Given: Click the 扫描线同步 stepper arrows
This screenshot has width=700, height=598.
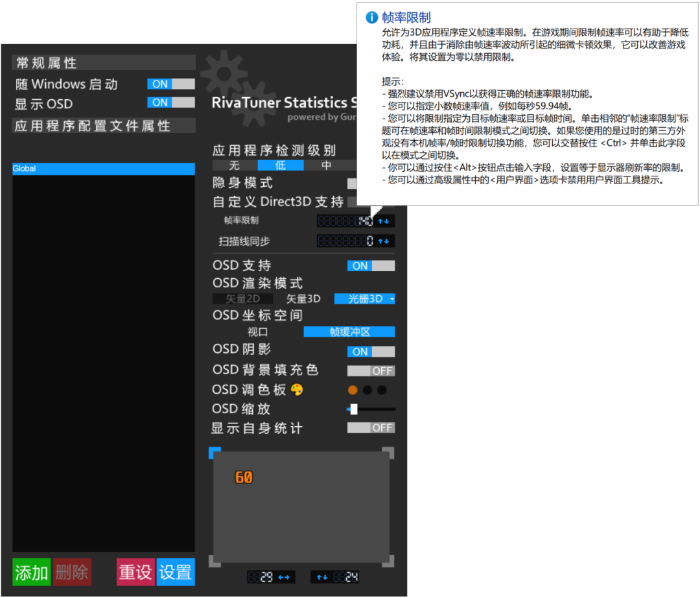Looking at the screenshot, I should [x=384, y=241].
